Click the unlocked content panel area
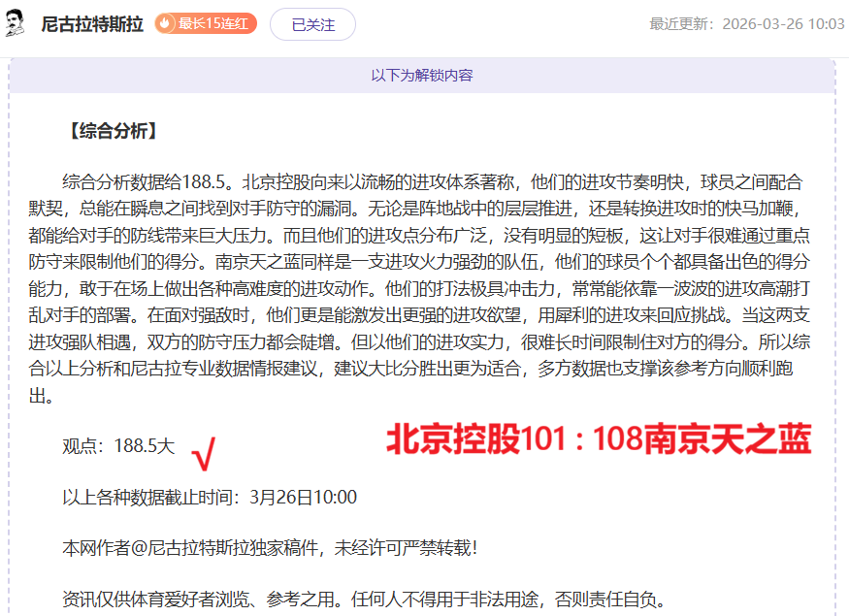The width and height of the screenshot is (849, 616). coord(424,340)
